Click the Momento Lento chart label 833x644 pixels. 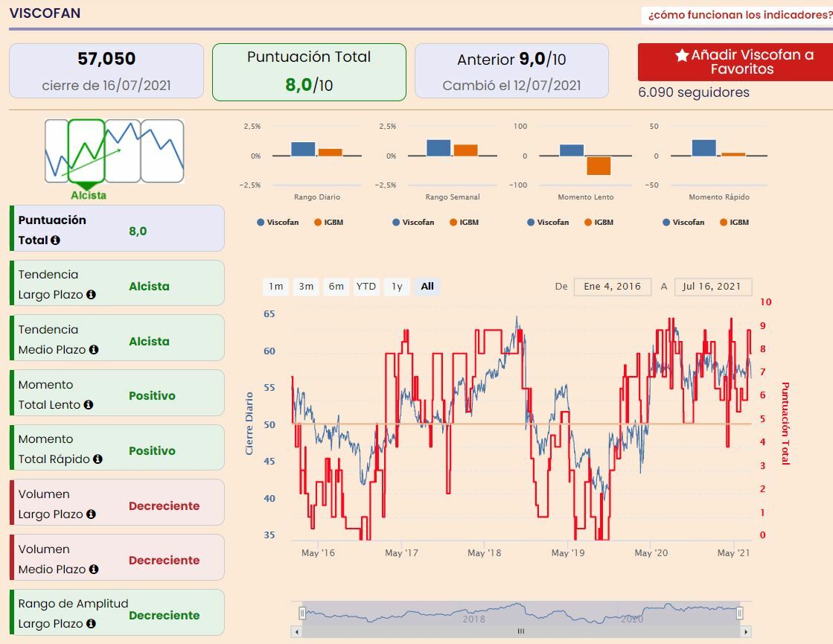click(x=585, y=197)
